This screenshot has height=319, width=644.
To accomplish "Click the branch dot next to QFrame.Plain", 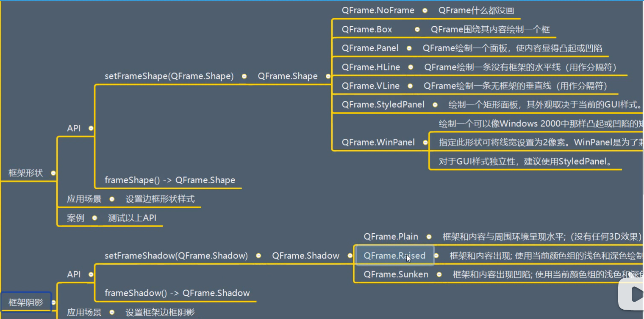I will pos(429,237).
